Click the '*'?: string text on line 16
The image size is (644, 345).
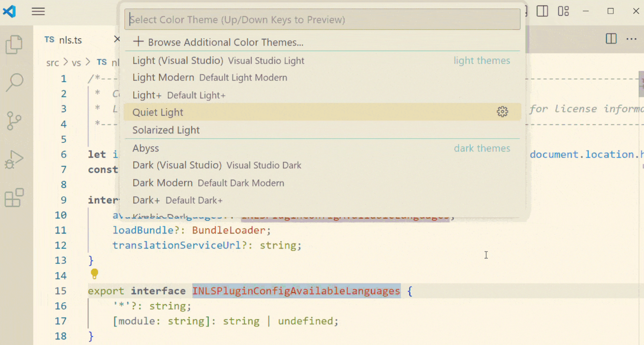[152, 306]
